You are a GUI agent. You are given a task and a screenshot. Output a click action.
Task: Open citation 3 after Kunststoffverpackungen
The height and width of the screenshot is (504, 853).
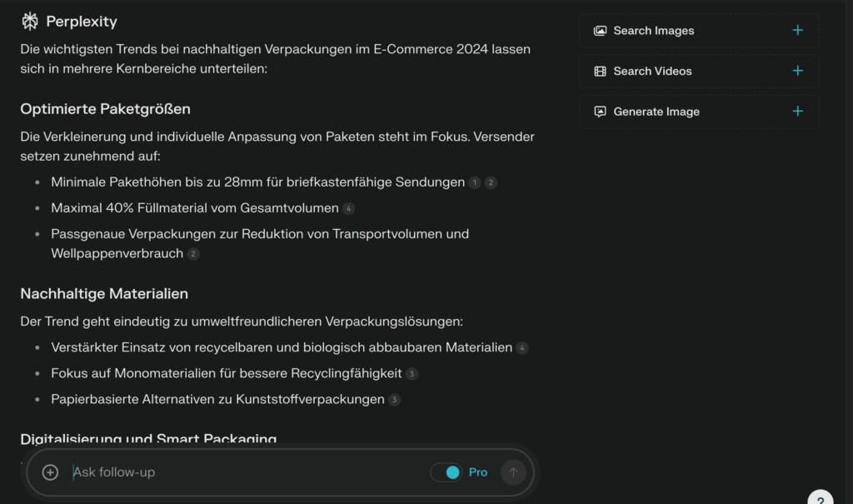(394, 400)
